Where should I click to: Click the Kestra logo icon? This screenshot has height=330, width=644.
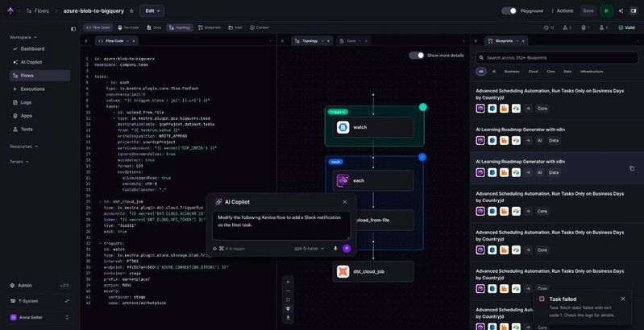coord(10,11)
